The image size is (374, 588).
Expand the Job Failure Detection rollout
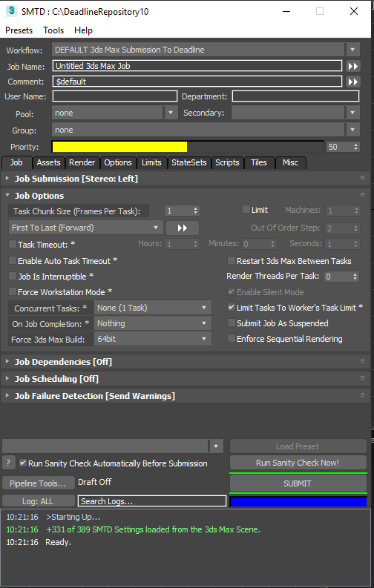click(x=7, y=396)
